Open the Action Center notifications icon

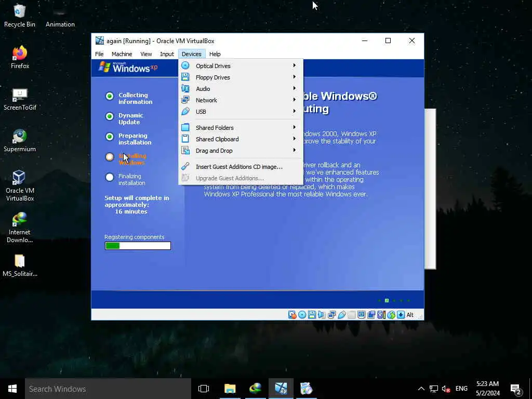[516, 389]
